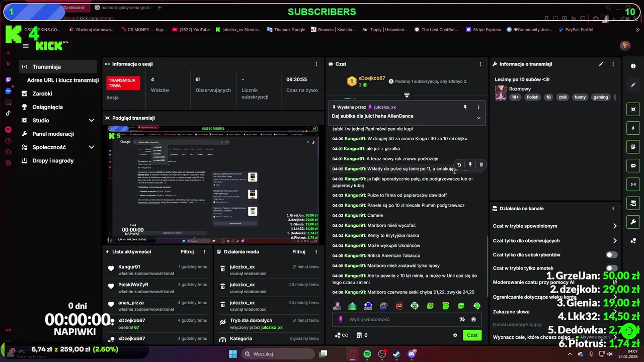Click the chat bubble icon in right toolbar
Viewport: 644px width, 362px height.
coord(633,165)
